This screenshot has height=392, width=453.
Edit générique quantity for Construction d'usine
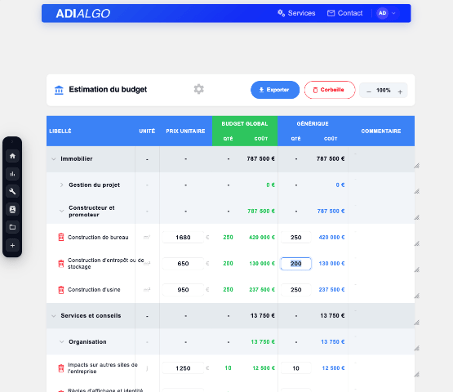coord(296,290)
